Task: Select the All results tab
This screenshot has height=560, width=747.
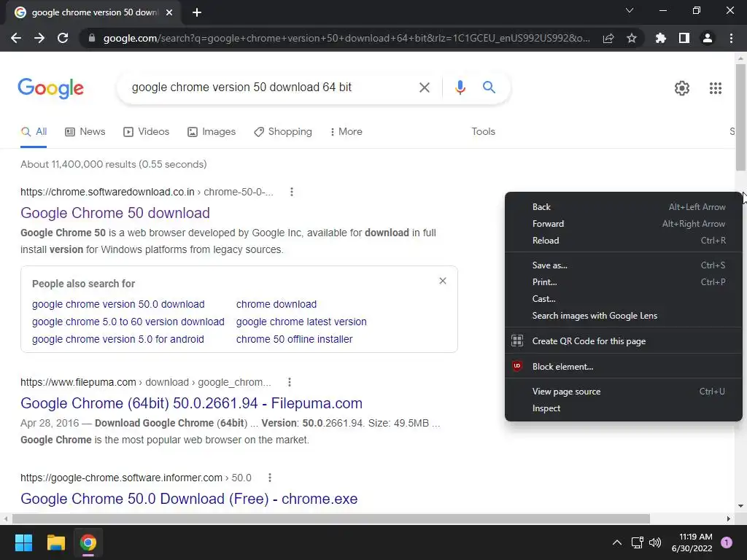Action: click(34, 131)
